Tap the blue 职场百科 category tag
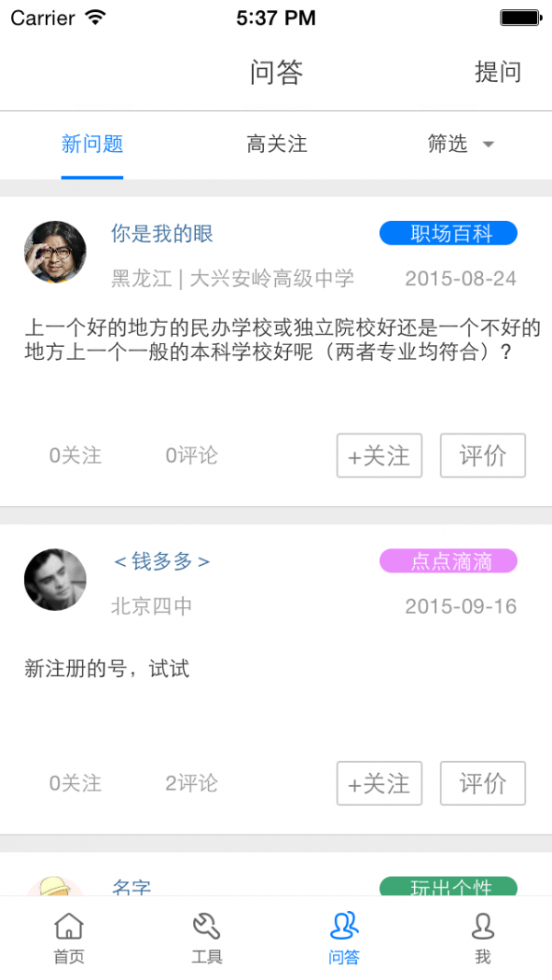Screen dimensions: 552x980 tap(448, 234)
